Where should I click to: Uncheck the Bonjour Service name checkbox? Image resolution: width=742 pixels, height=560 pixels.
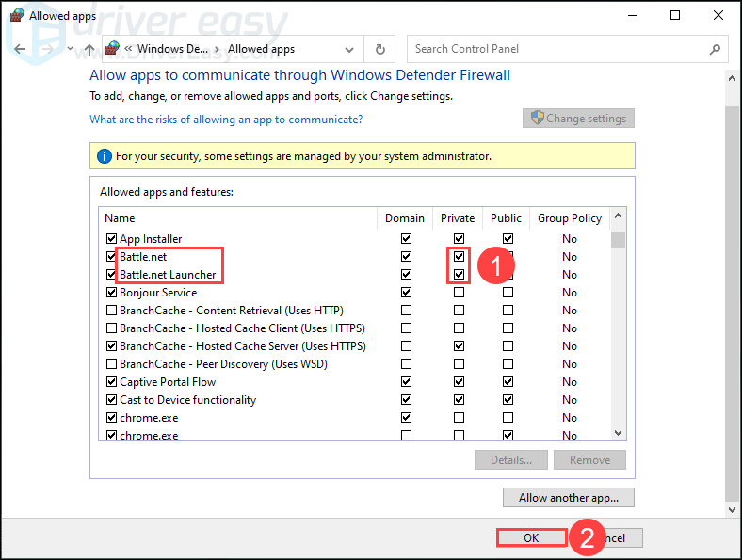coord(112,293)
